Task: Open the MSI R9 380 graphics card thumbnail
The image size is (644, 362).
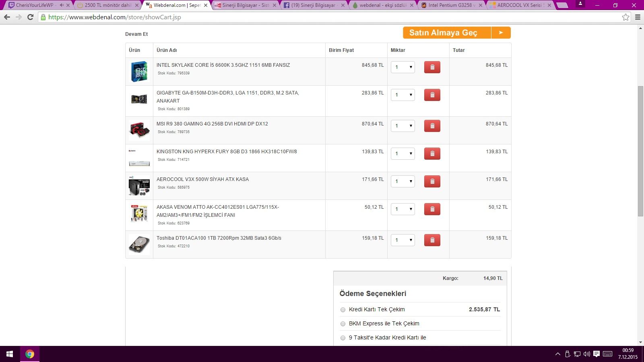Action: [x=139, y=130]
